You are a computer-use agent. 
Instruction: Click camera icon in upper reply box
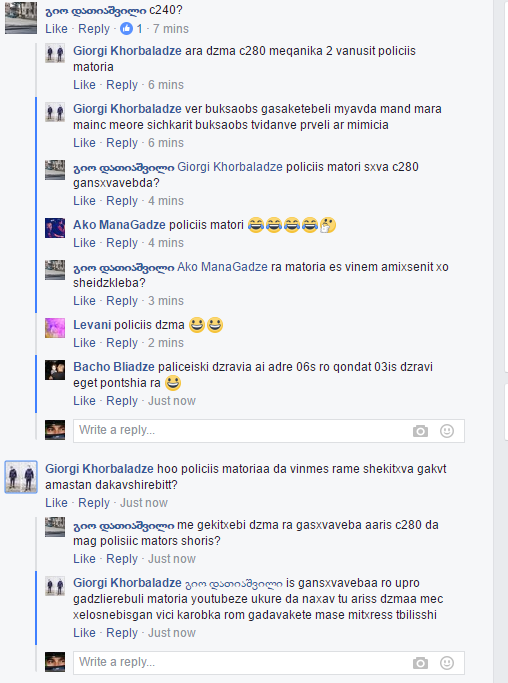pyautogui.click(x=420, y=431)
